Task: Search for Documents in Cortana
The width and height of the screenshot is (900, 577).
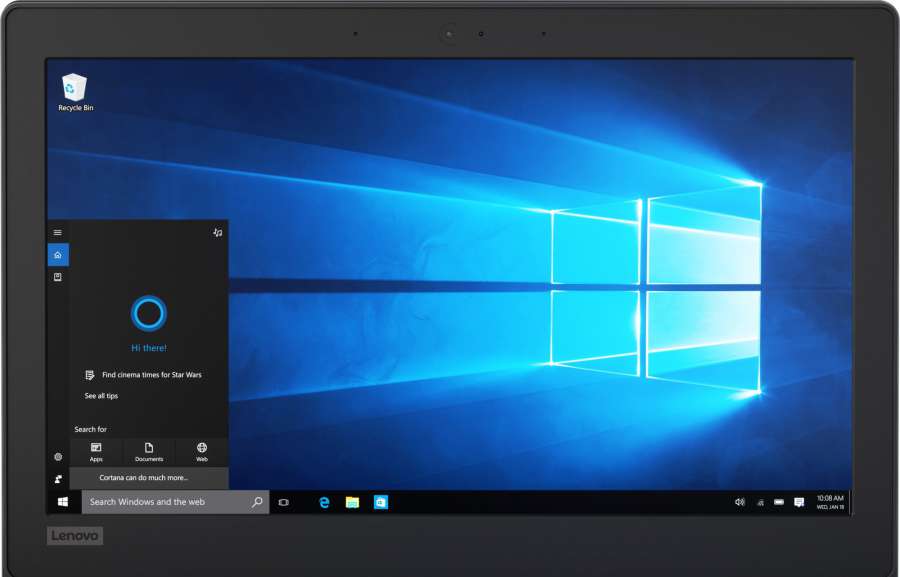Action: point(149,452)
